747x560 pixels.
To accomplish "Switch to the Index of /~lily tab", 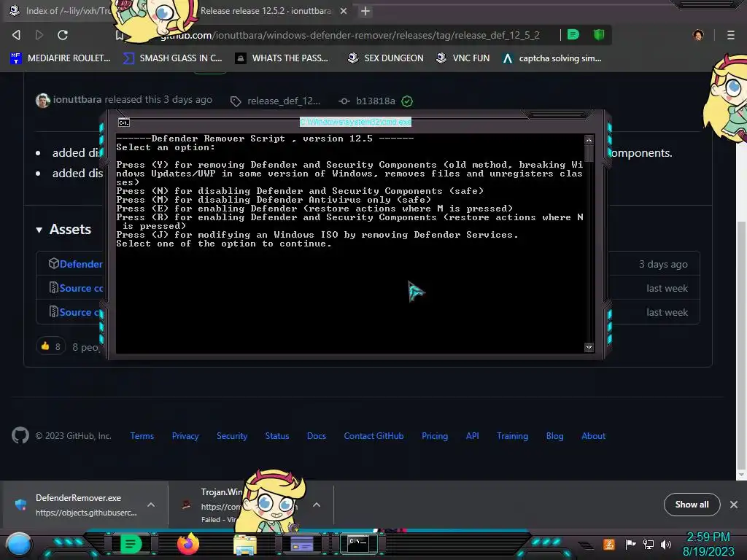I will point(62,10).
